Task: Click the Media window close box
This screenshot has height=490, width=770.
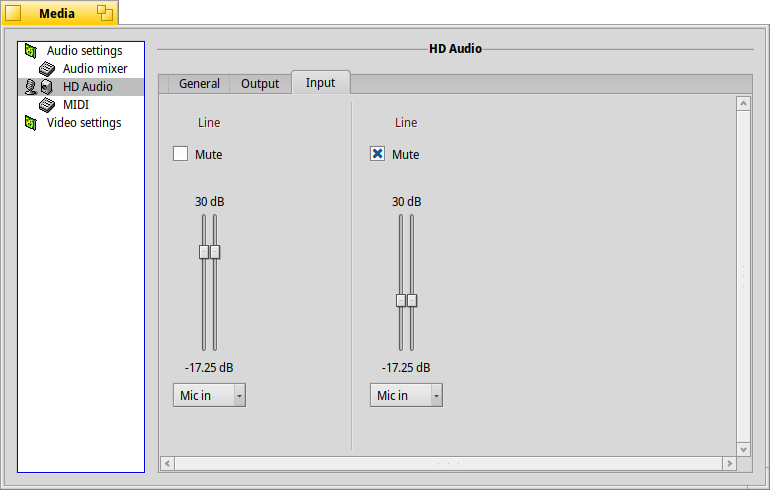Action: (13, 13)
